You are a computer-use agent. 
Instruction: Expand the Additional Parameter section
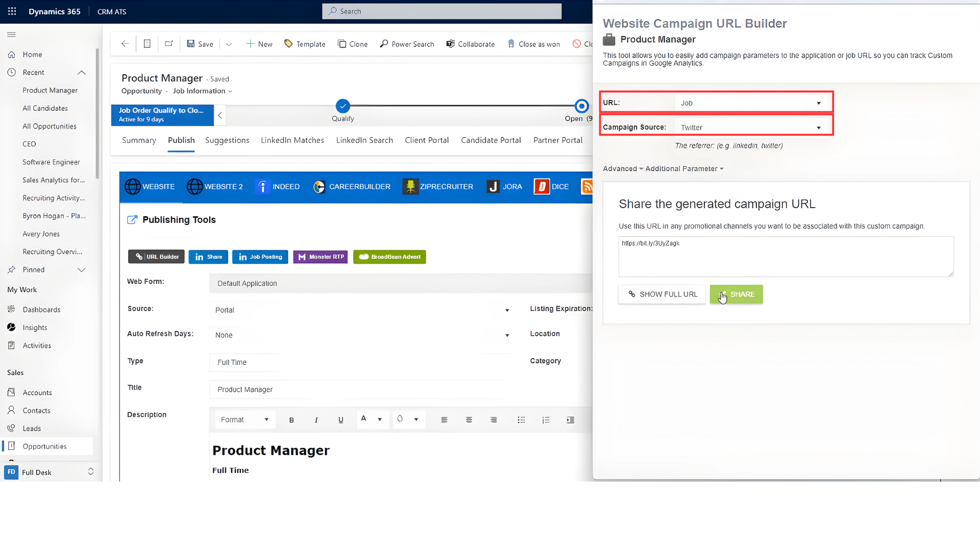click(x=684, y=169)
